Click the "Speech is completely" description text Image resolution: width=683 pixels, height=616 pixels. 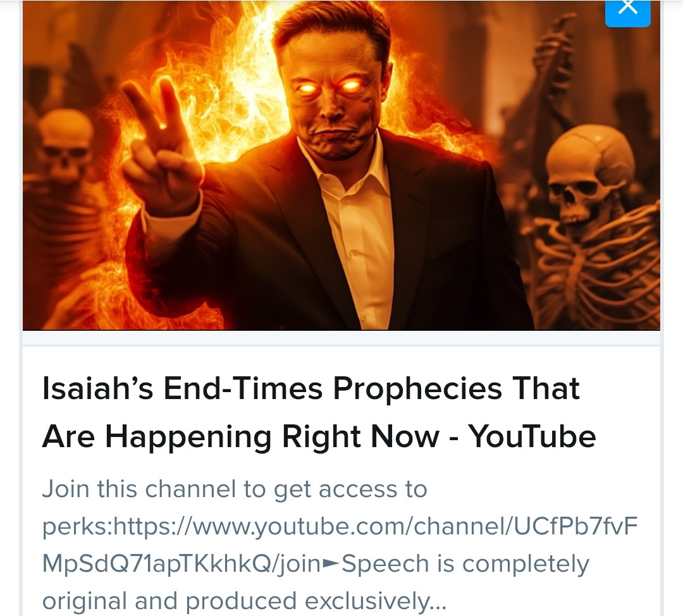click(x=465, y=564)
